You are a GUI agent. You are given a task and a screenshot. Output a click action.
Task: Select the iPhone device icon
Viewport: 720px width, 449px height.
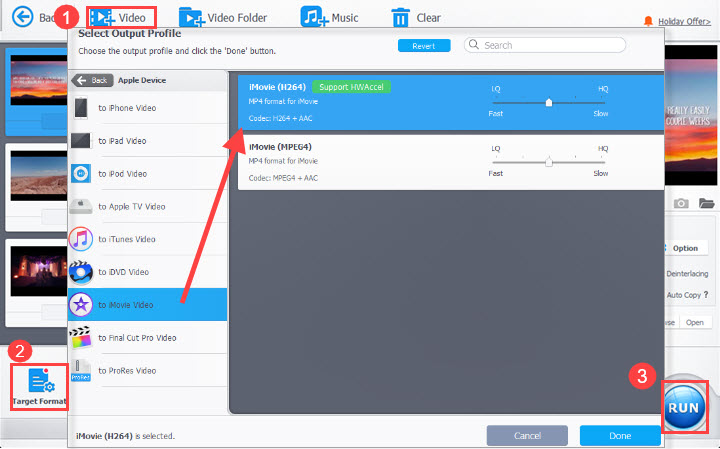click(x=81, y=108)
